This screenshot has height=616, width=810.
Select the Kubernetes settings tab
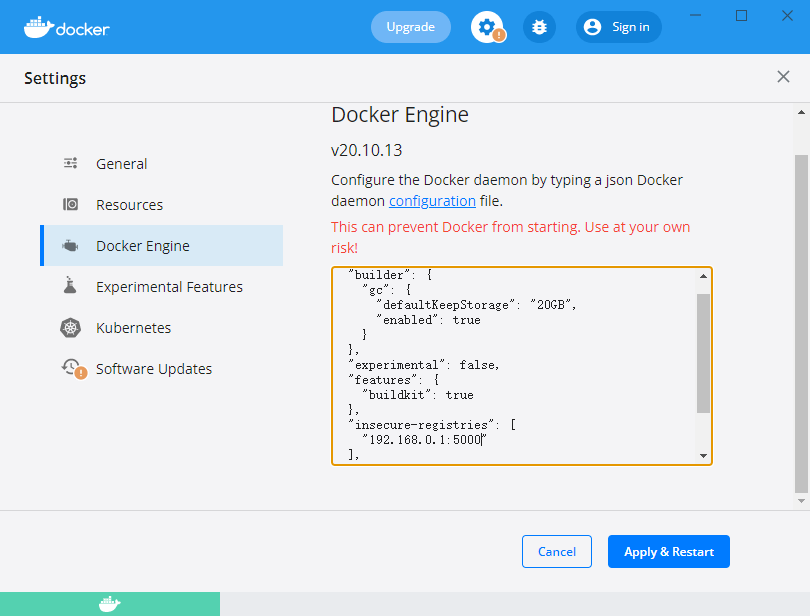pyautogui.click(x=162, y=328)
